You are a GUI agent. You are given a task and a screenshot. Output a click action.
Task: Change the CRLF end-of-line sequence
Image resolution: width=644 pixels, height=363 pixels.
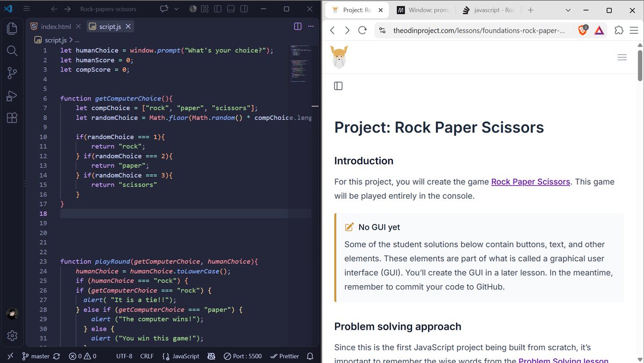click(x=147, y=356)
